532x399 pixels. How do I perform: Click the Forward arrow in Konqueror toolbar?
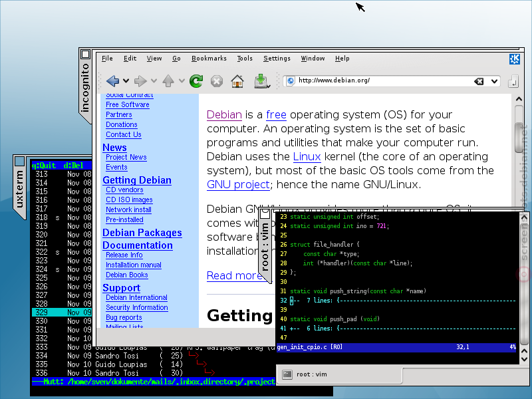140,80
